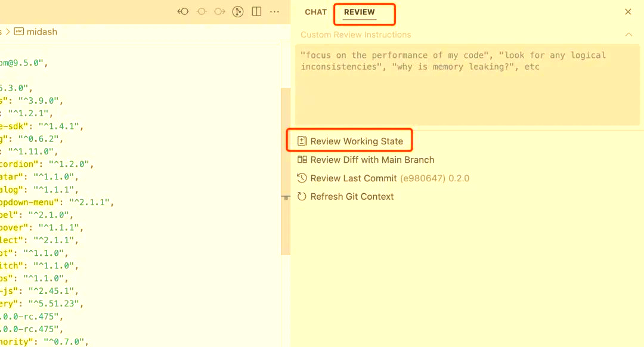The width and height of the screenshot is (644, 347).
Task: Click the panel divider handle
Action: coord(286,197)
